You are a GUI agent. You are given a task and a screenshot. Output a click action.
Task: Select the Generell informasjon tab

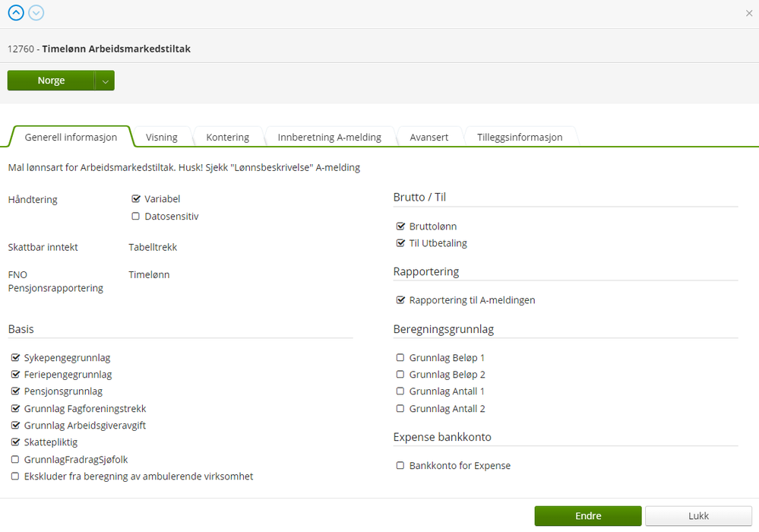tap(71, 137)
